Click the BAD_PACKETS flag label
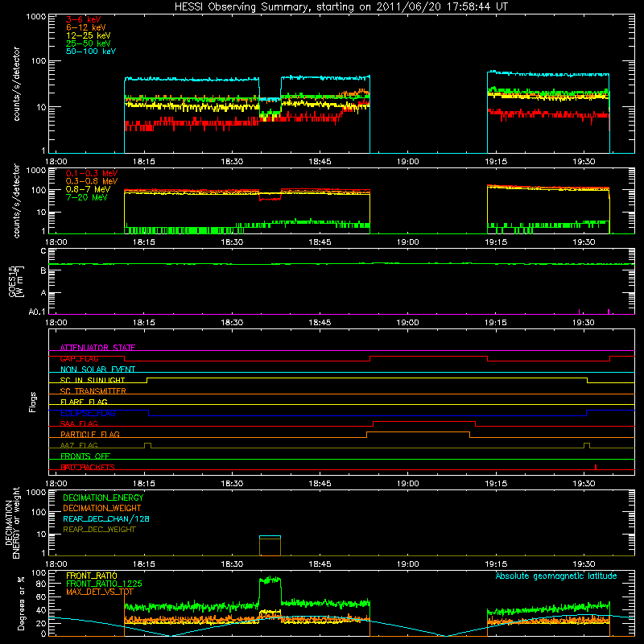This screenshot has width=644, height=644. [x=88, y=467]
